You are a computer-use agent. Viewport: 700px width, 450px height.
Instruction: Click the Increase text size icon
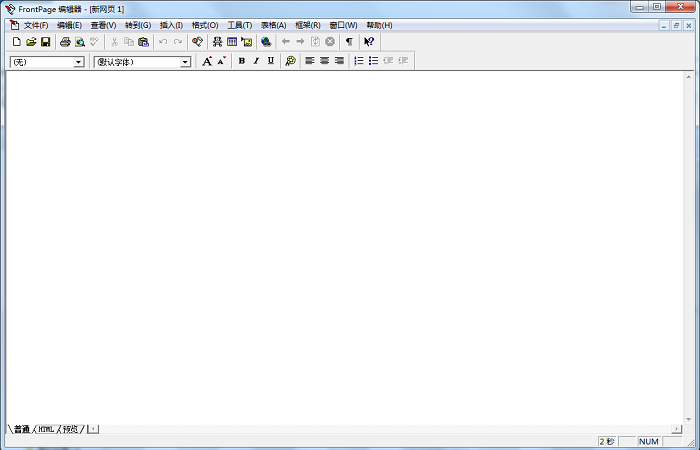[207, 61]
